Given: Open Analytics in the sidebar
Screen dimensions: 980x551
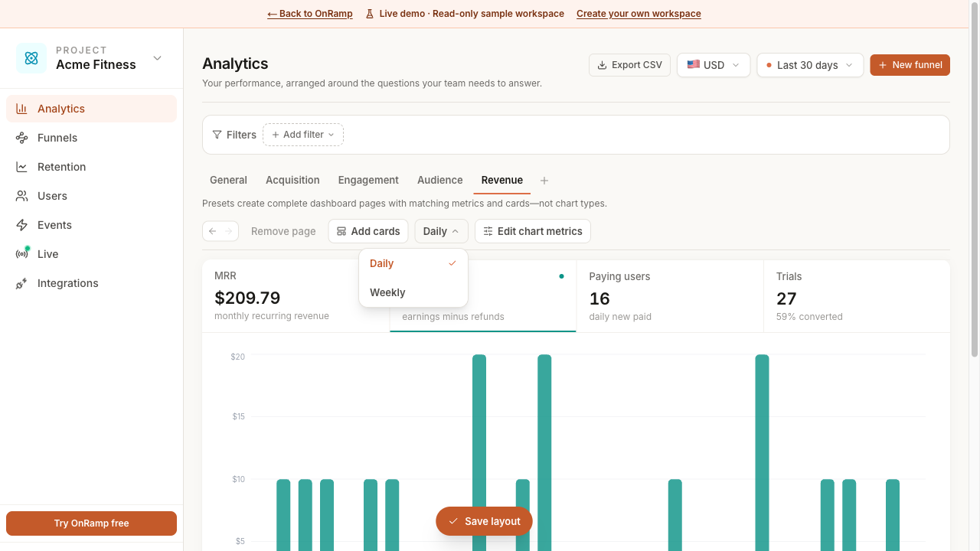Looking at the screenshot, I should pos(91,109).
